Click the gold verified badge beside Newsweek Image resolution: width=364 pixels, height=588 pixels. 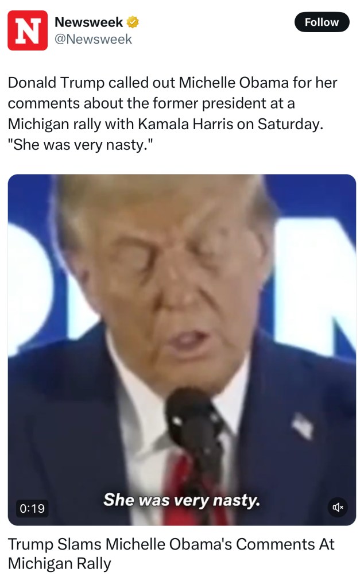click(x=133, y=22)
